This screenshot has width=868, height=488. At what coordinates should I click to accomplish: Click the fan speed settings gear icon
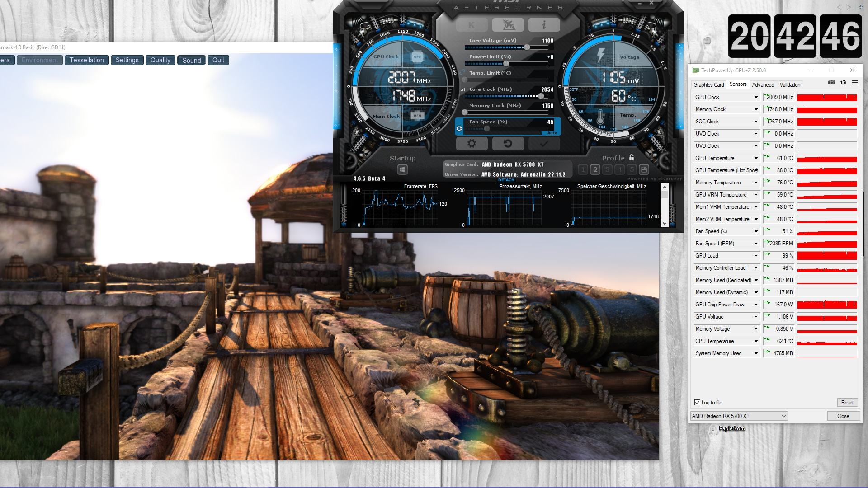[x=459, y=129]
